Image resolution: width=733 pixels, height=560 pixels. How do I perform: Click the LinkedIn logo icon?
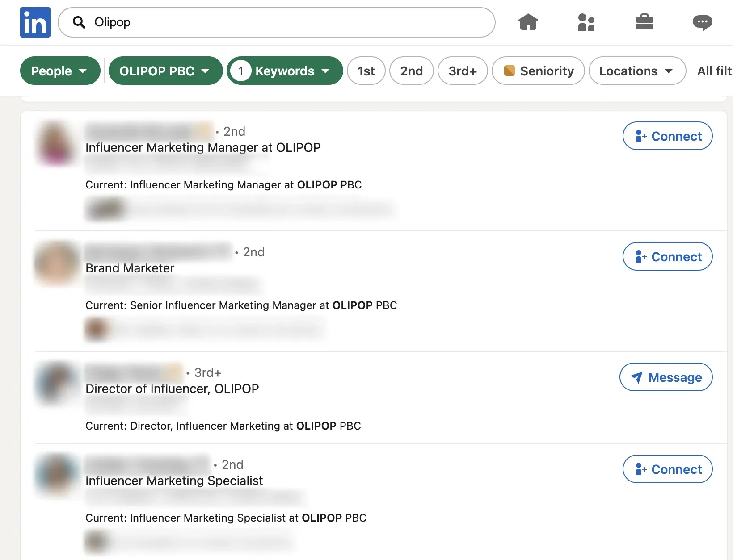pos(35,22)
